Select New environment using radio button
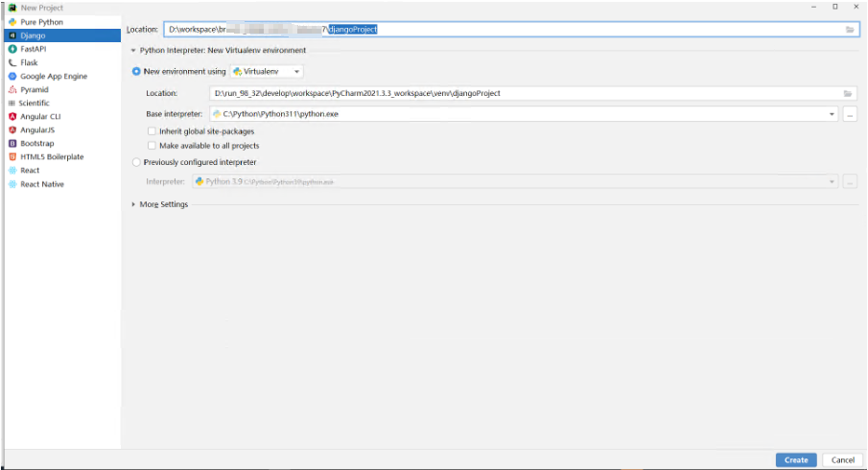This screenshot has width=868, height=470. (x=136, y=71)
